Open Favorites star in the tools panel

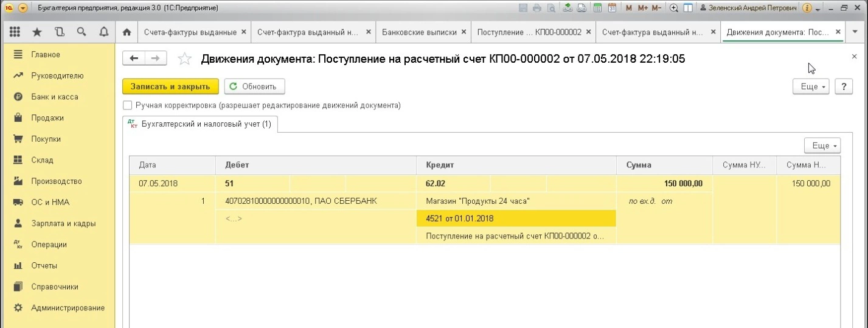pyautogui.click(x=37, y=32)
